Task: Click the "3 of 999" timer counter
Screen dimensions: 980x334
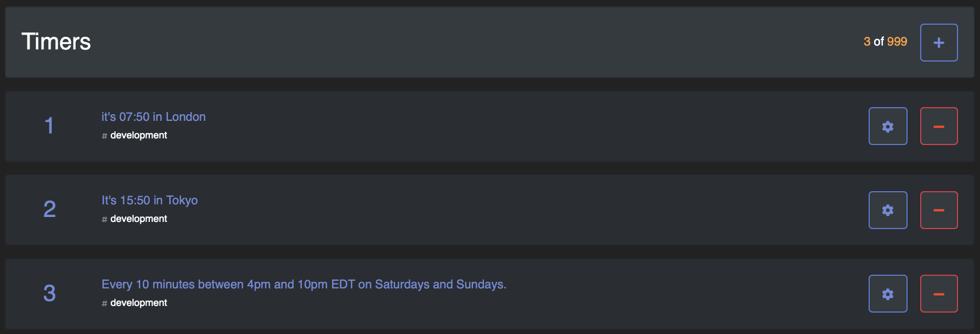Action: click(x=885, y=42)
